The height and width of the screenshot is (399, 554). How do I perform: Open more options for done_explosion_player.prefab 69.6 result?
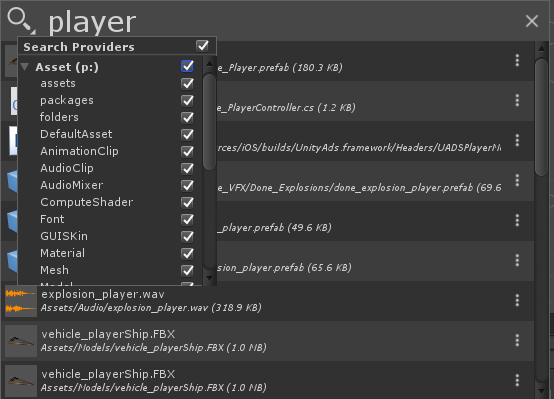coord(517,180)
